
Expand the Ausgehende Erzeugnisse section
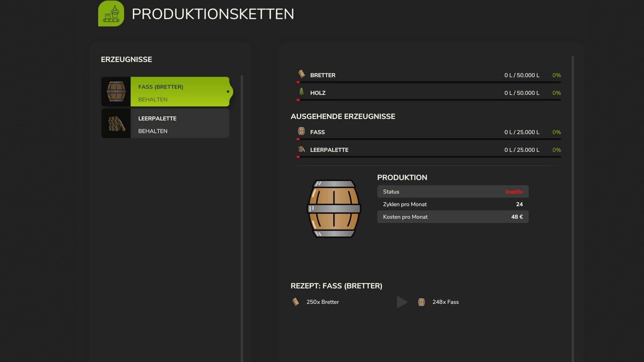click(343, 116)
